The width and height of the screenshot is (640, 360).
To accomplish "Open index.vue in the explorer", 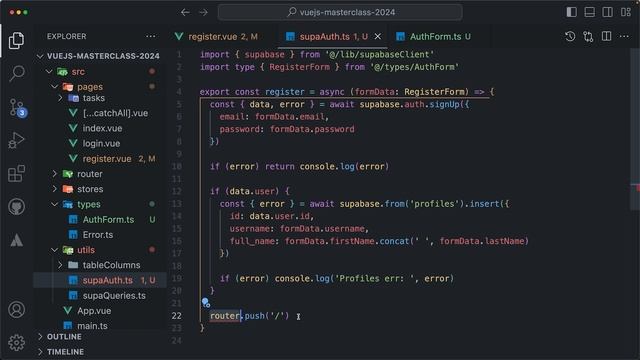I will [100, 128].
